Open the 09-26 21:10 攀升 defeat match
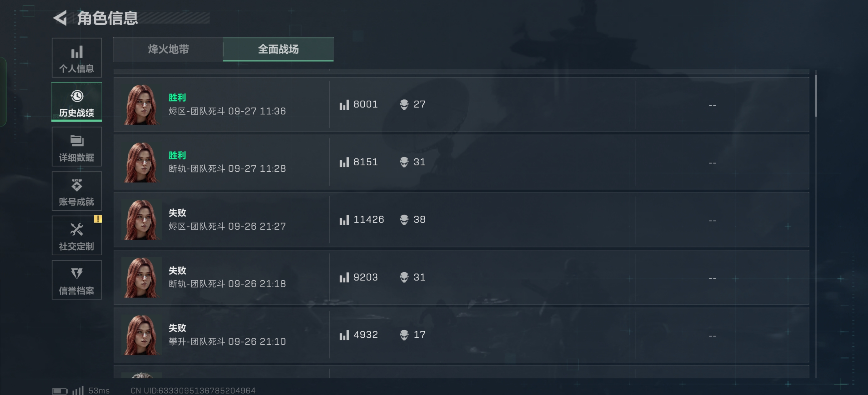 (461, 335)
